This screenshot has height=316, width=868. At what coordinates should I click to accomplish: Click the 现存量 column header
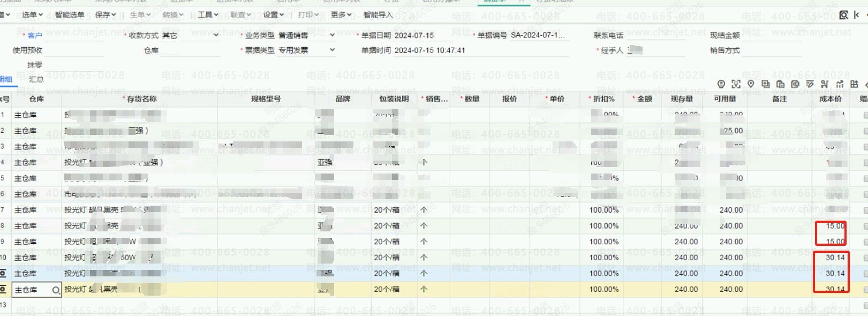682,99
